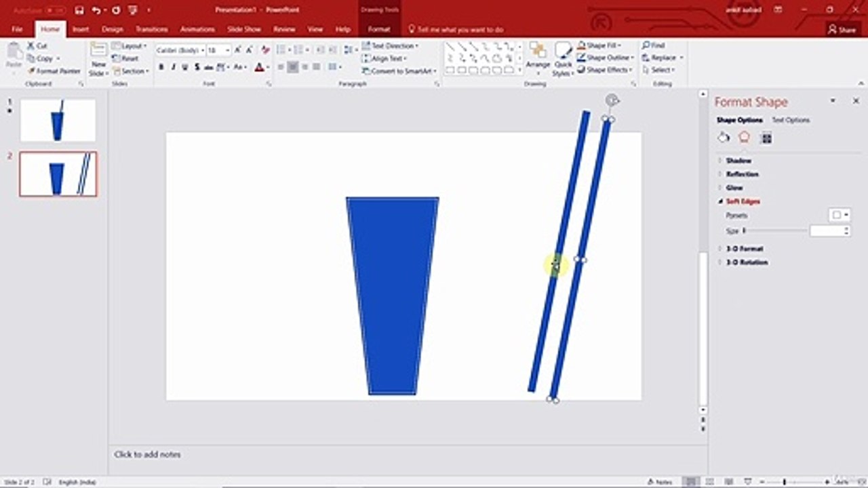868x488 pixels.
Task: Open the Effects pentagon icon in Format Shape
Action: (x=744, y=138)
